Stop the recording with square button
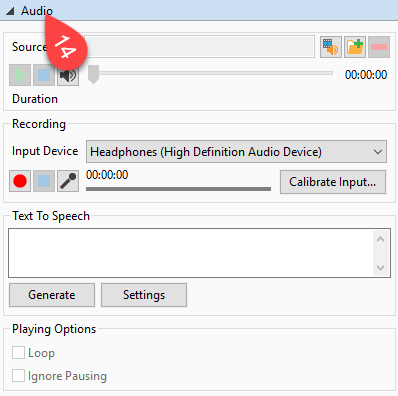Image resolution: width=398 pixels, height=396 pixels. (x=44, y=181)
